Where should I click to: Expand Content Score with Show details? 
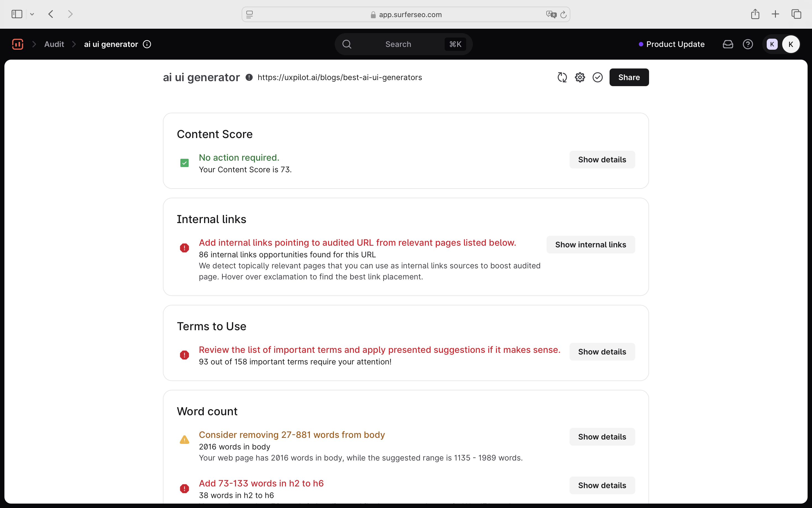(x=602, y=160)
